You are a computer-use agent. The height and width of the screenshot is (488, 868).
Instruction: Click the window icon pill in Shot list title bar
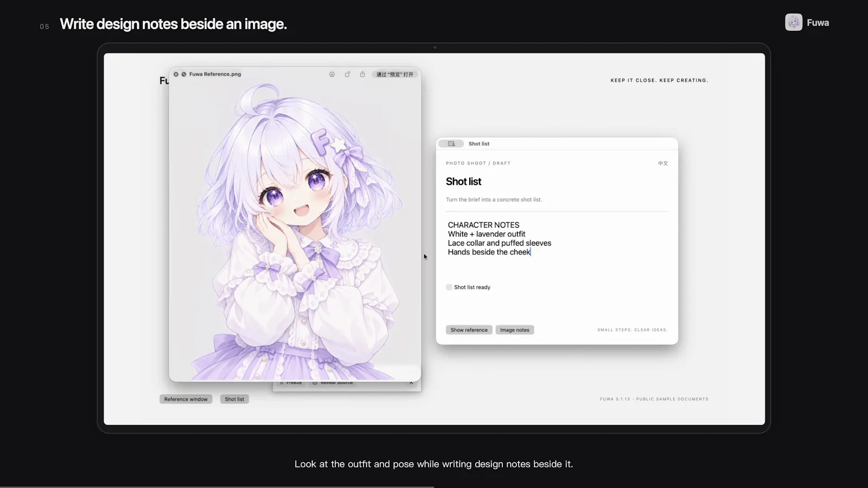(x=451, y=144)
